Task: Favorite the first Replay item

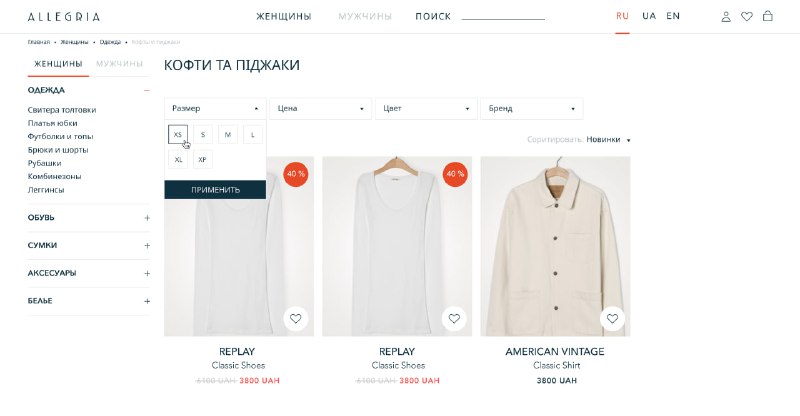Action: pos(295,319)
